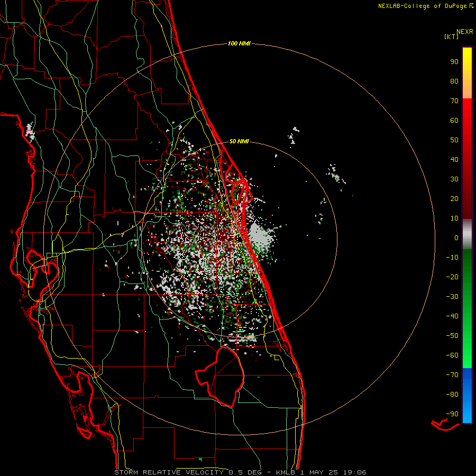Select the 50 NMI range ring label

(x=239, y=141)
